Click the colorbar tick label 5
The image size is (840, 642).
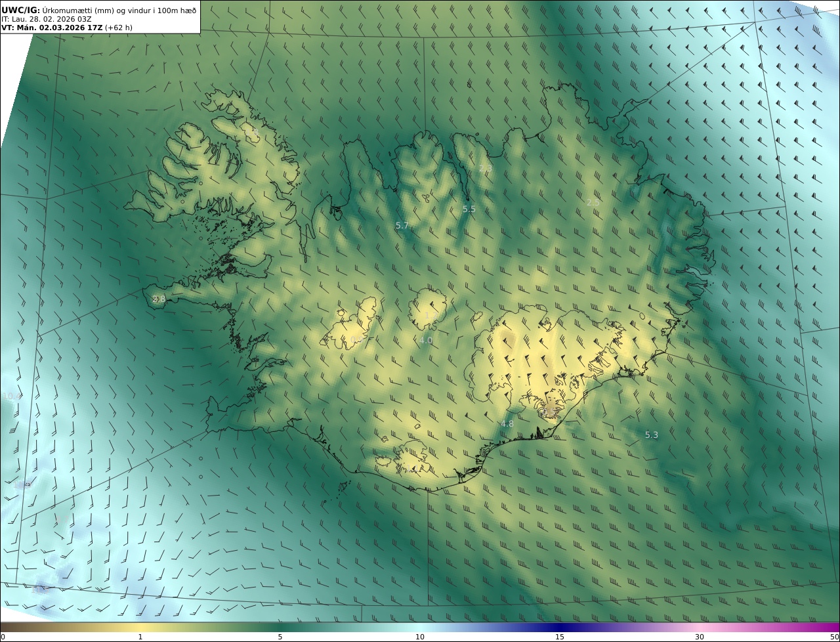pyautogui.click(x=280, y=637)
